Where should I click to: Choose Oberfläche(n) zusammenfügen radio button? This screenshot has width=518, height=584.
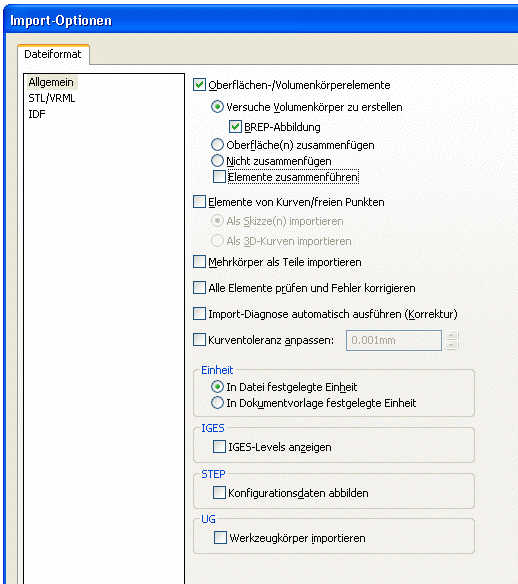217,145
